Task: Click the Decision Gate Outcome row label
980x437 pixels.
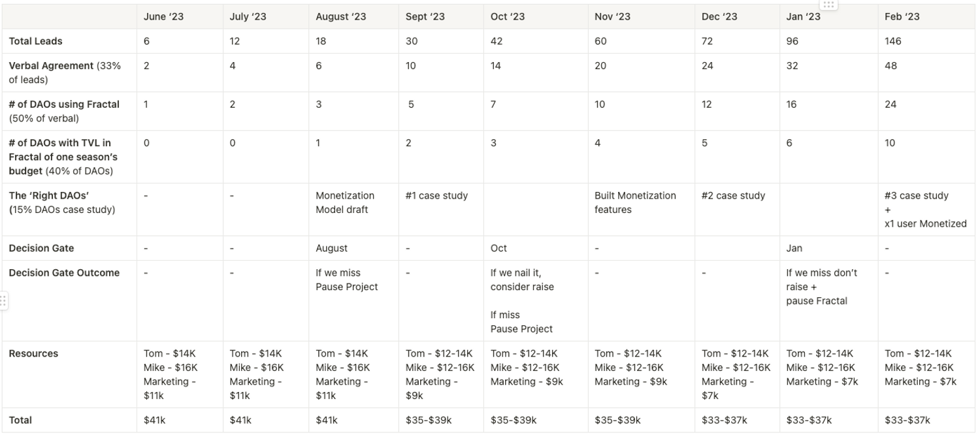Action: (x=64, y=273)
